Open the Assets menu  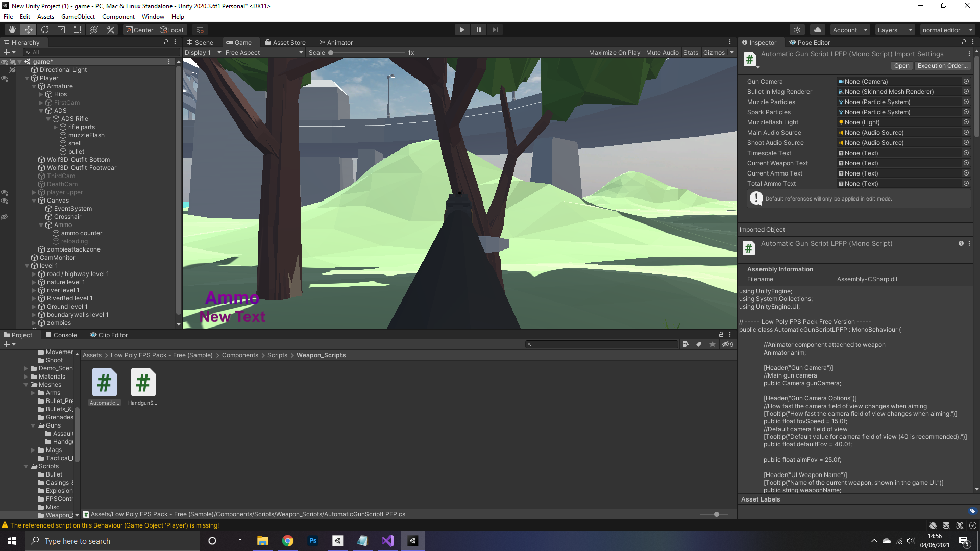[45, 16]
